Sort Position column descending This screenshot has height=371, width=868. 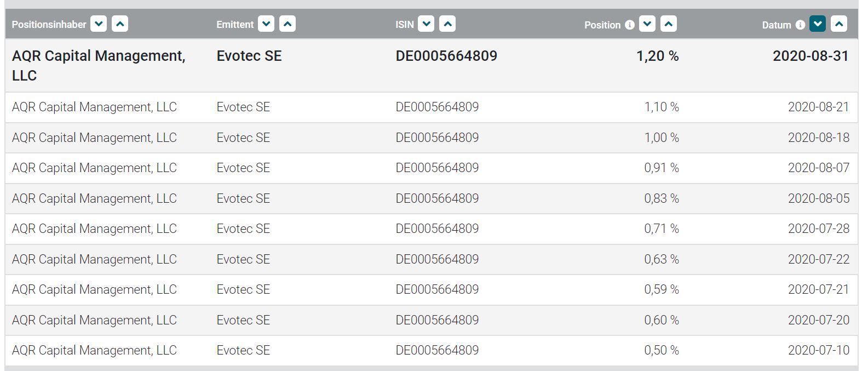[647, 24]
